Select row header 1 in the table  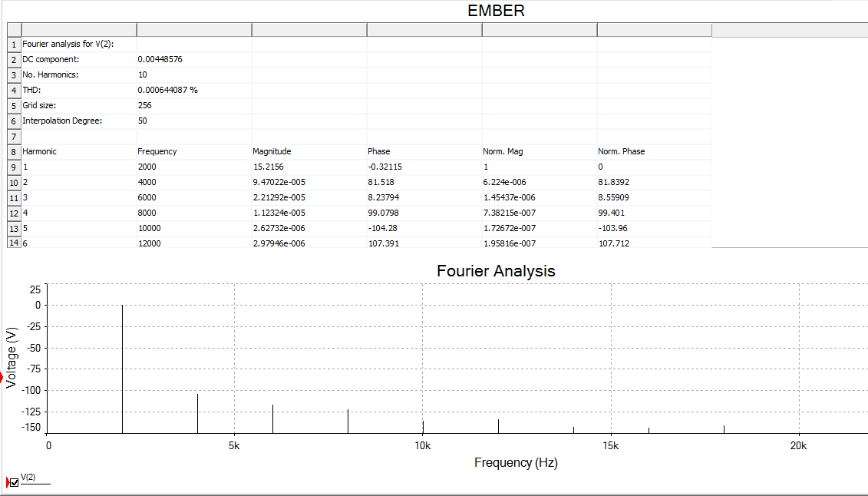[x=14, y=45]
